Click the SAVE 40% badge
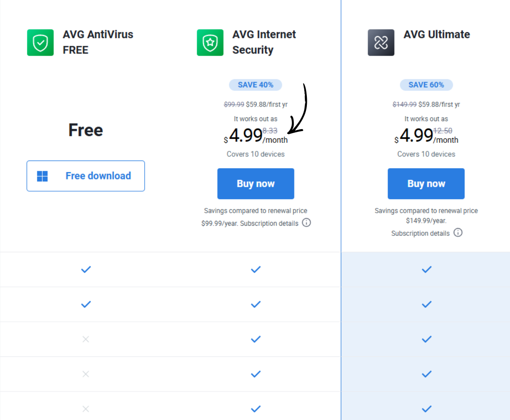 pyautogui.click(x=255, y=85)
